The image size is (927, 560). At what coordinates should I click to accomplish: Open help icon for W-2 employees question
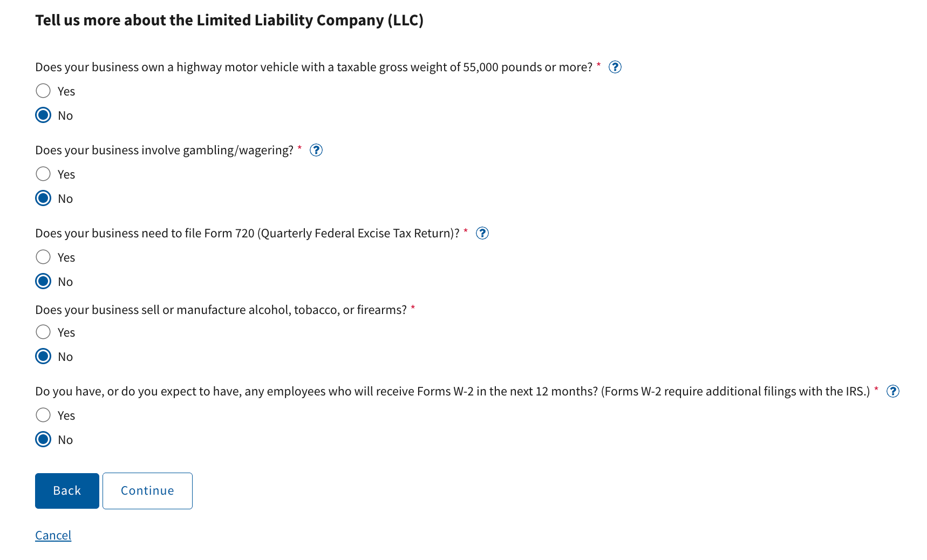pos(893,391)
